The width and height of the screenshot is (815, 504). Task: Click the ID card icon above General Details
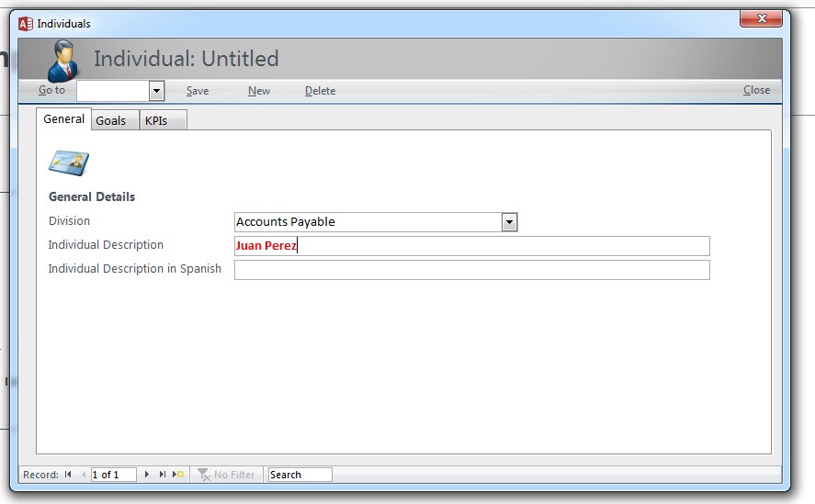pyautogui.click(x=69, y=163)
